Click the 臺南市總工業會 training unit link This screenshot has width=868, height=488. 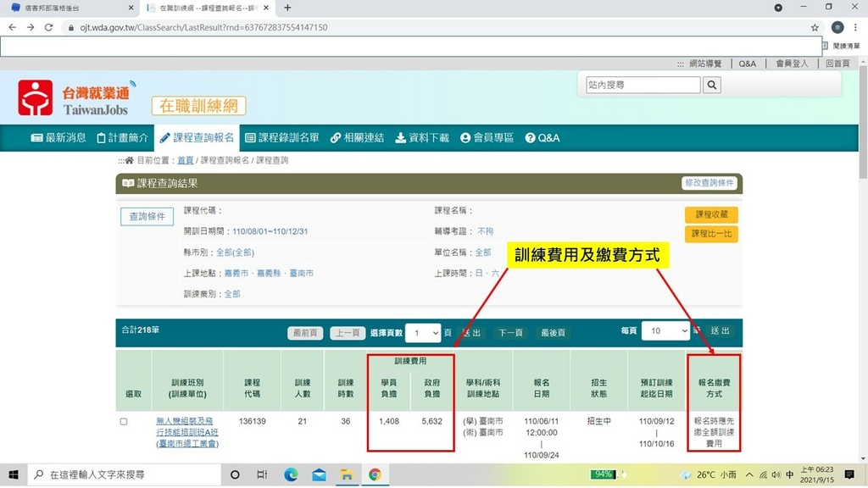click(x=187, y=444)
